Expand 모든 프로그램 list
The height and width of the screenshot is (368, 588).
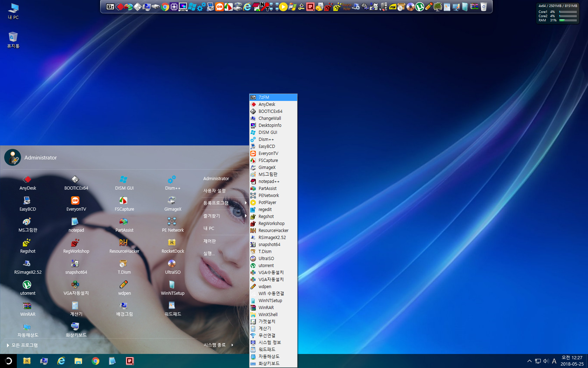tap(22, 345)
